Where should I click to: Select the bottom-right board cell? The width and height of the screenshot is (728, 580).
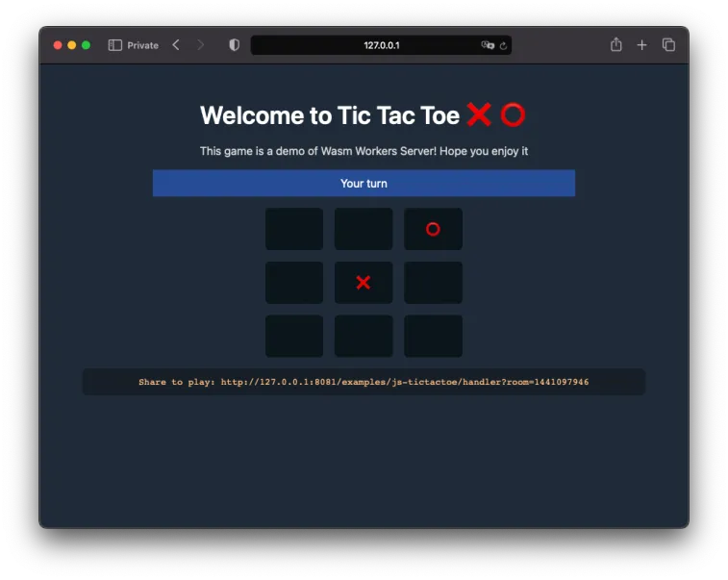(x=433, y=336)
